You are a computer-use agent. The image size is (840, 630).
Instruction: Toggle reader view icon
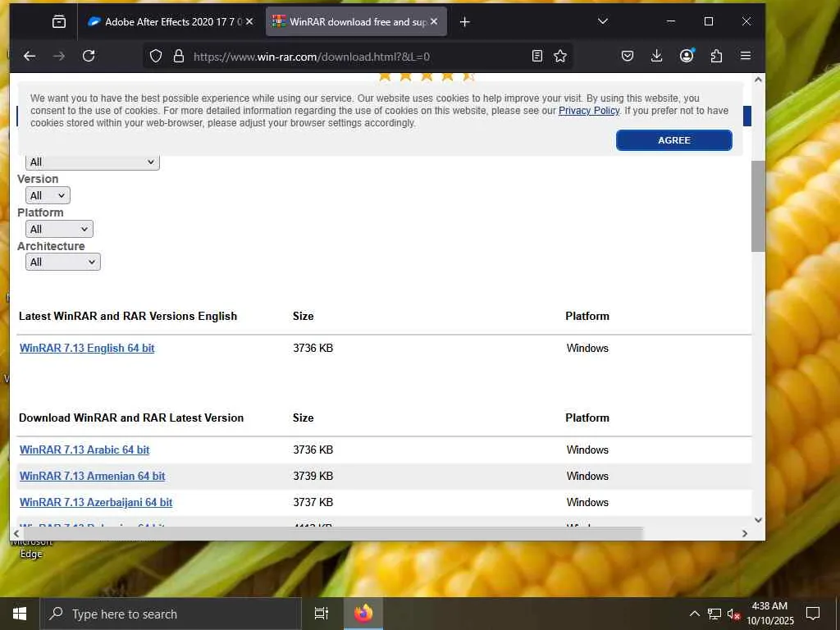(x=536, y=56)
